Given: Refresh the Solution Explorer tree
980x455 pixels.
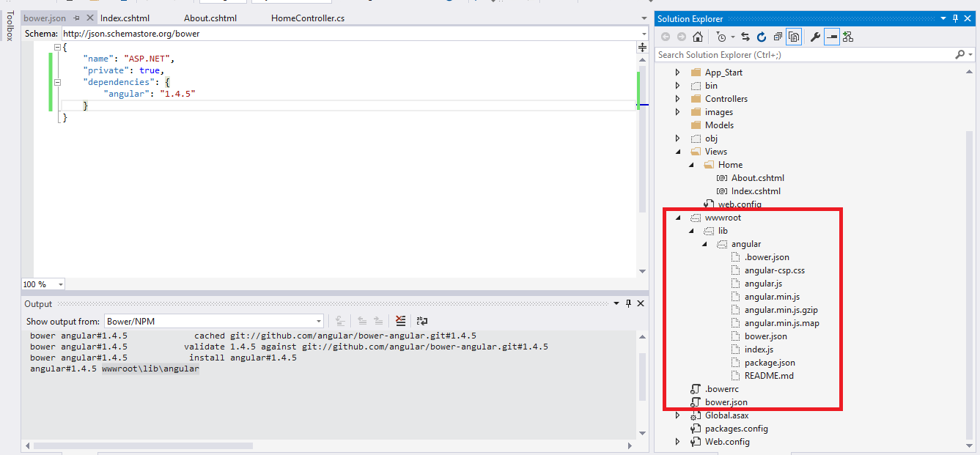Looking at the screenshot, I should [761, 37].
